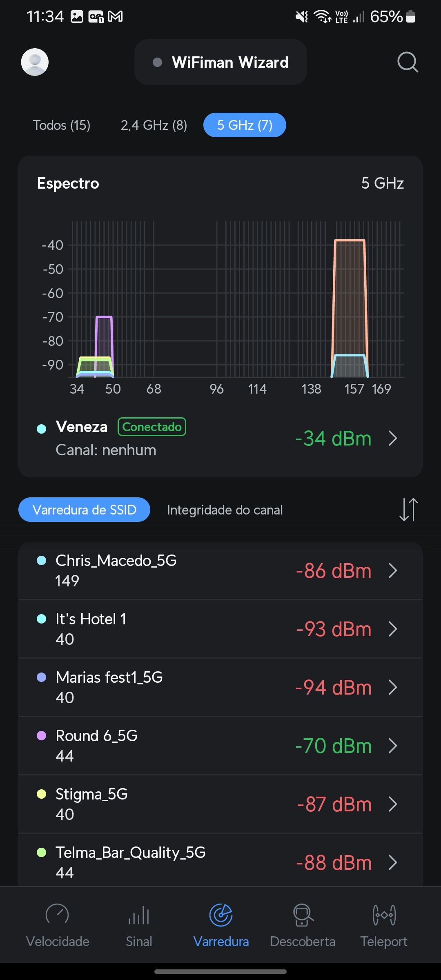Expand Veneza network details chevron

[x=393, y=438]
